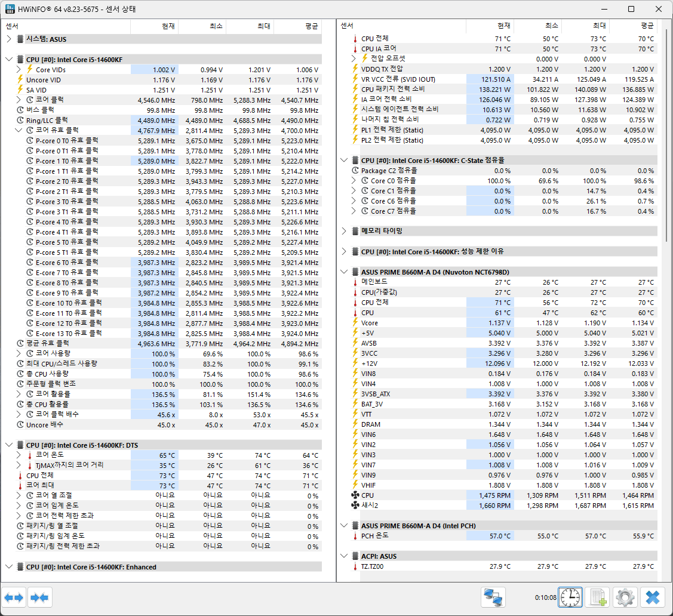Expand the 전압 오프셋 row
Screen dimensions: 673x616
pos(354,58)
